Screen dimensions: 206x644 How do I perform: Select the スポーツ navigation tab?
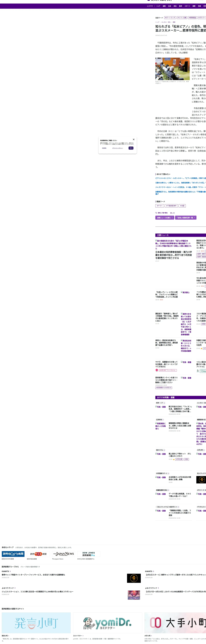[187, 6]
